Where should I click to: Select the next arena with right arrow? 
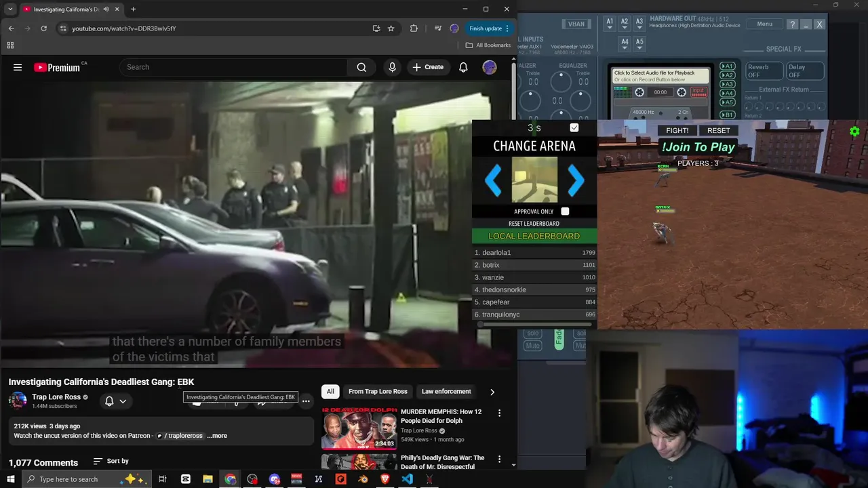tap(576, 180)
